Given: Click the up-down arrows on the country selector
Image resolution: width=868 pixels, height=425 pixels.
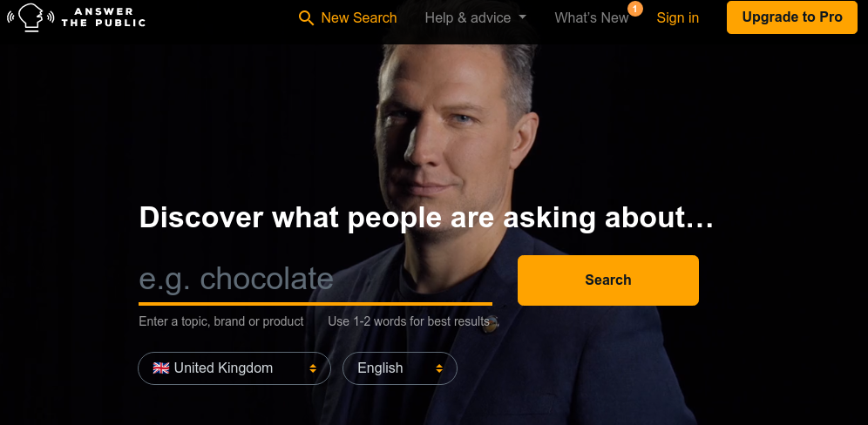Looking at the screenshot, I should coord(313,368).
